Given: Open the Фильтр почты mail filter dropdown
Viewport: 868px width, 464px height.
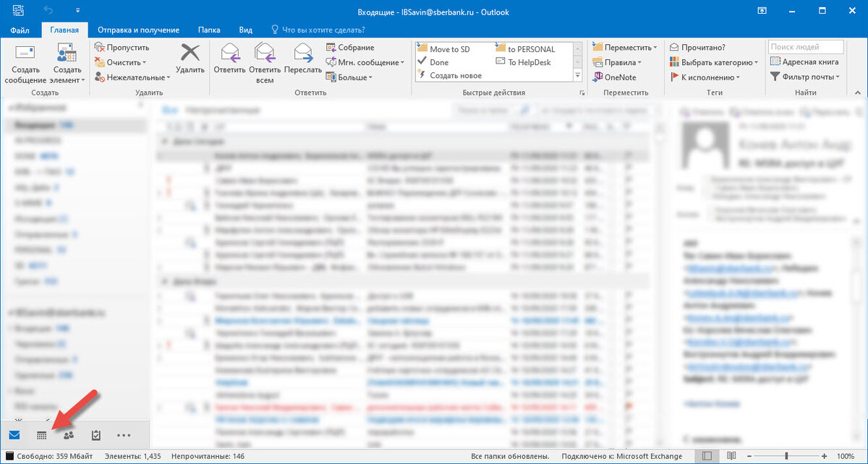Looking at the screenshot, I should [x=805, y=77].
